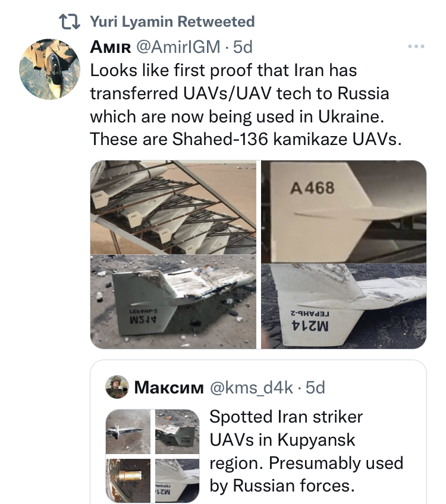The height and width of the screenshot is (504, 446).
Task: Open Yuri Lyamin Retweeted link
Action: pos(172,22)
